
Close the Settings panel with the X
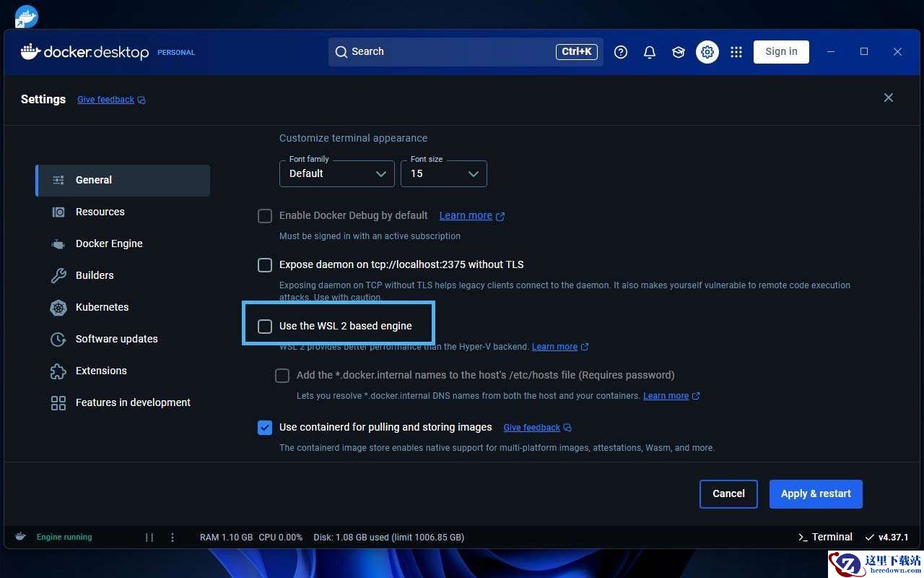click(x=889, y=98)
